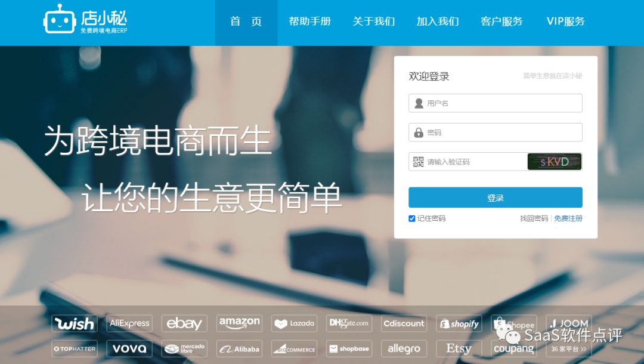
Task: Click the 登录 login button
Action: [495, 197]
